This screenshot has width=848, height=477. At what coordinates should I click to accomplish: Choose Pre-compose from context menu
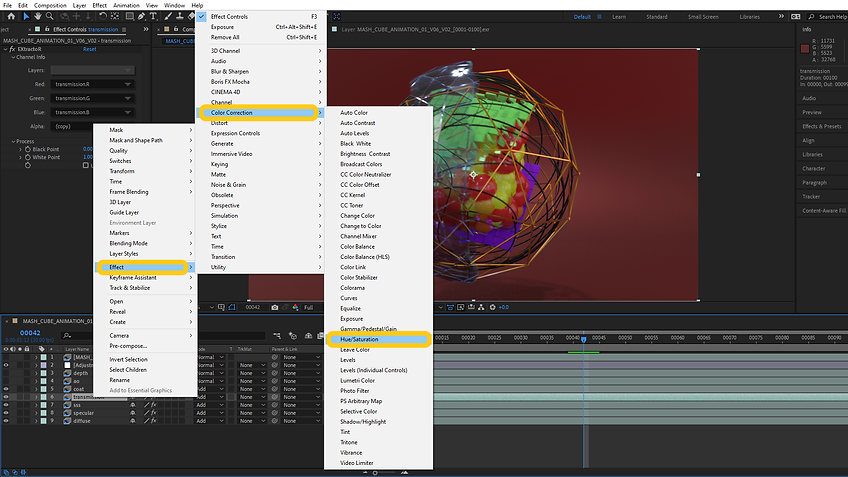pos(128,346)
